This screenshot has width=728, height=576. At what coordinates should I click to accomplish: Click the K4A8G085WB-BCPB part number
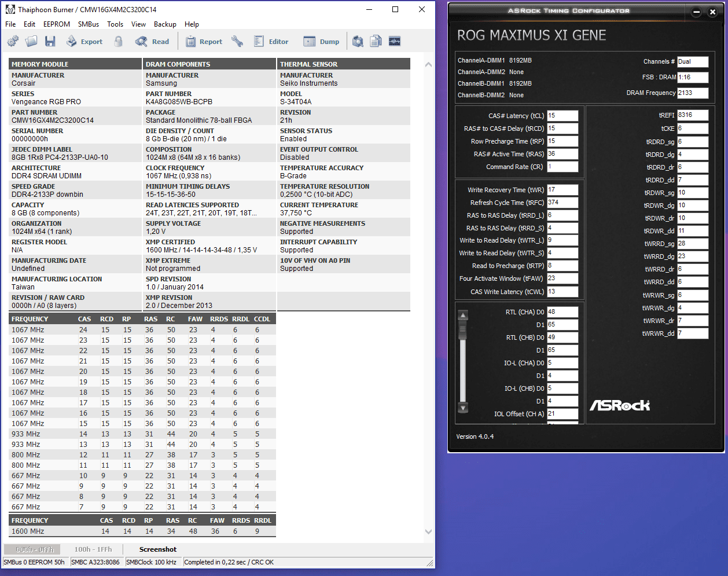pyautogui.click(x=179, y=102)
